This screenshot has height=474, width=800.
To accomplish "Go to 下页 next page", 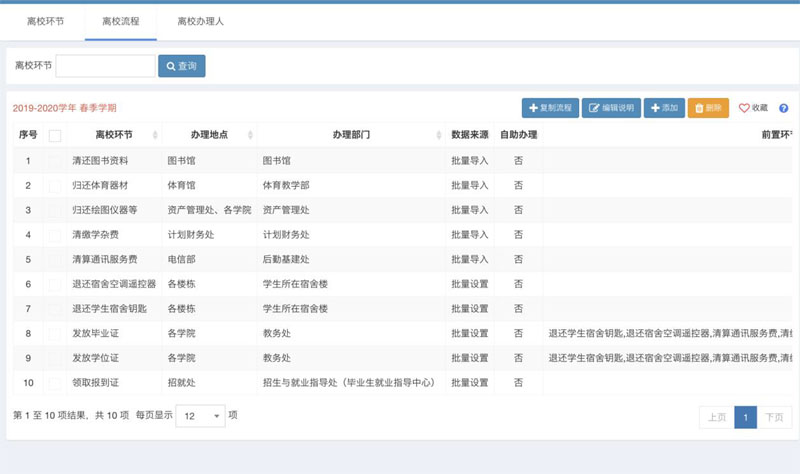I will [x=773, y=417].
